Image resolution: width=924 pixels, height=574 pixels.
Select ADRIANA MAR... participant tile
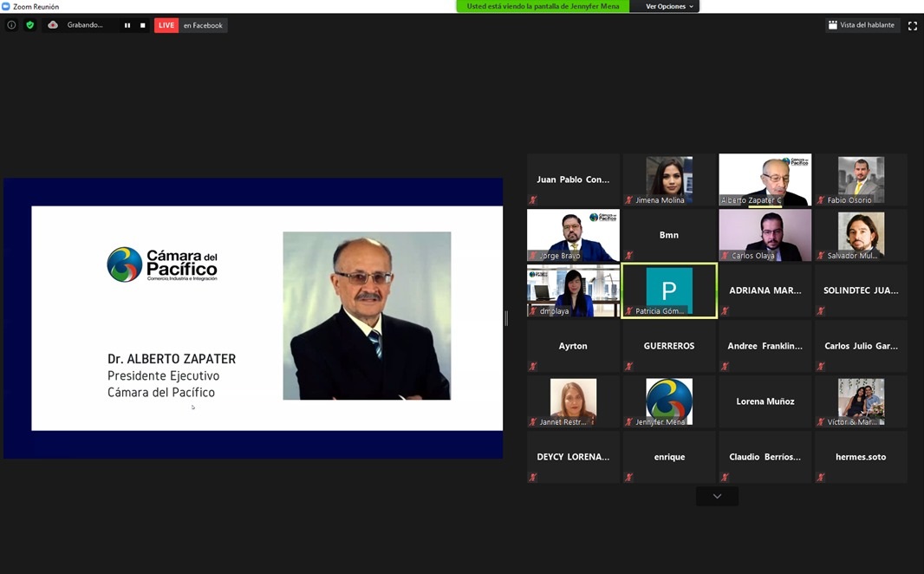765,290
